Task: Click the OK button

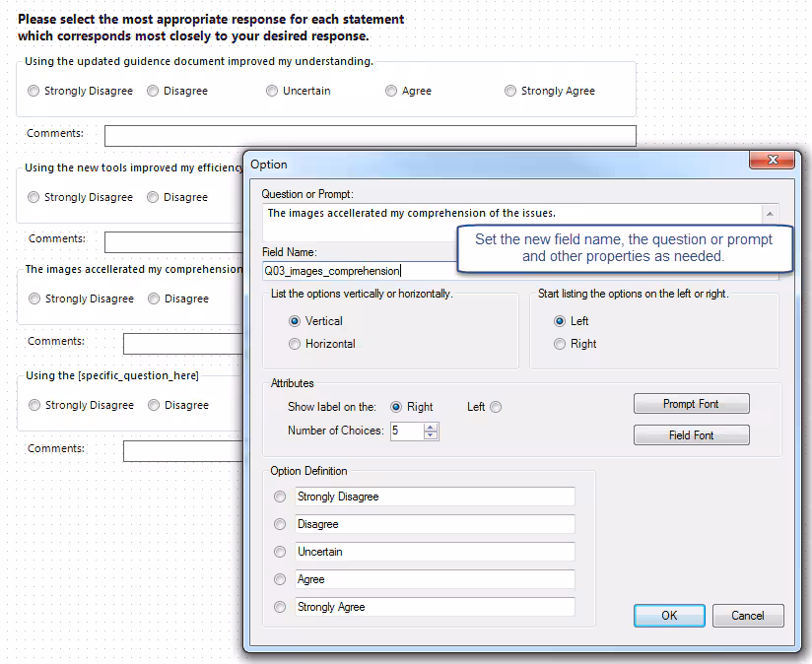Action: [x=669, y=615]
